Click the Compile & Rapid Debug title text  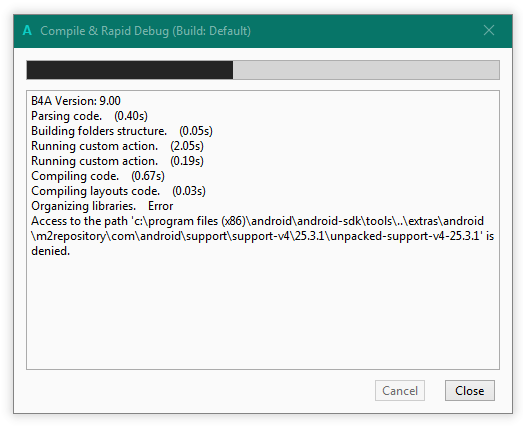click(145, 31)
